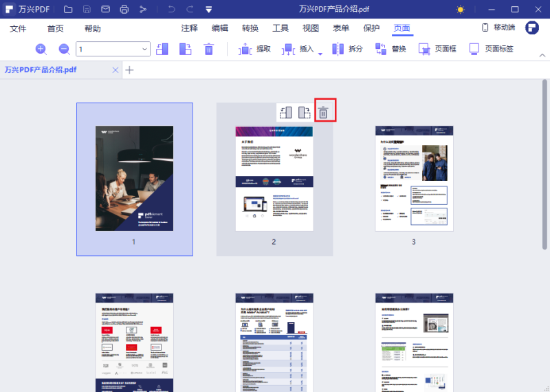This screenshot has height=392, width=550.
Task: Expand the quick access toolbar dropdown arrow
Action: [208, 10]
